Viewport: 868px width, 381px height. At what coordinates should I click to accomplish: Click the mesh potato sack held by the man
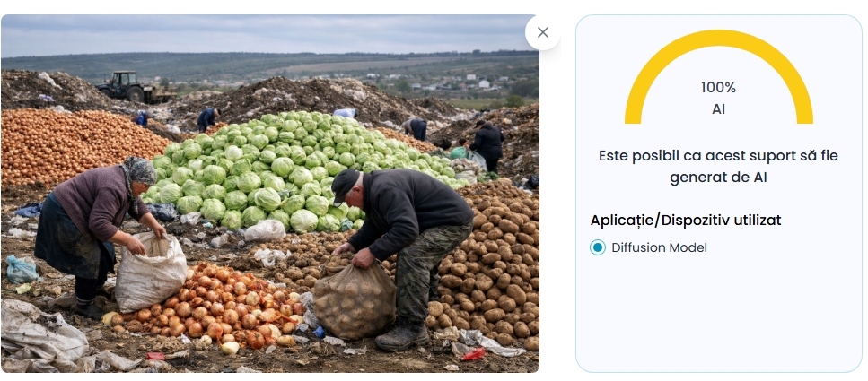[x=355, y=301]
